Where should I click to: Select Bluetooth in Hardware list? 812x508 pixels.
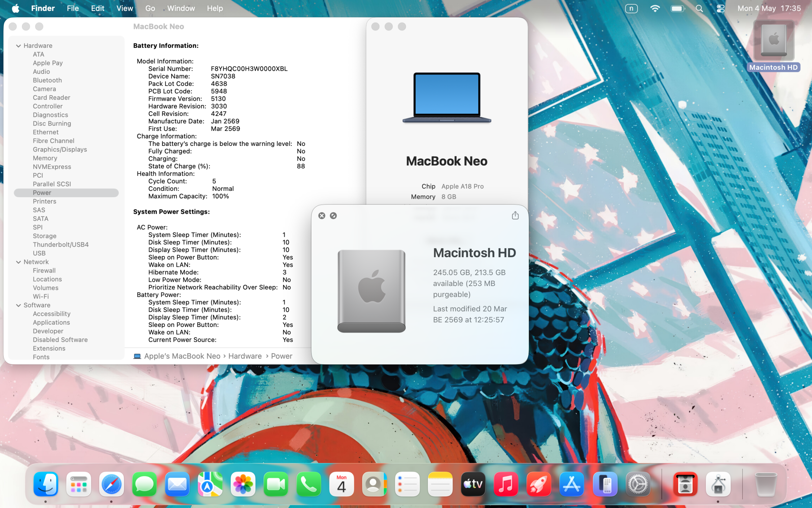pyautogui.click(x=47, y=80)
